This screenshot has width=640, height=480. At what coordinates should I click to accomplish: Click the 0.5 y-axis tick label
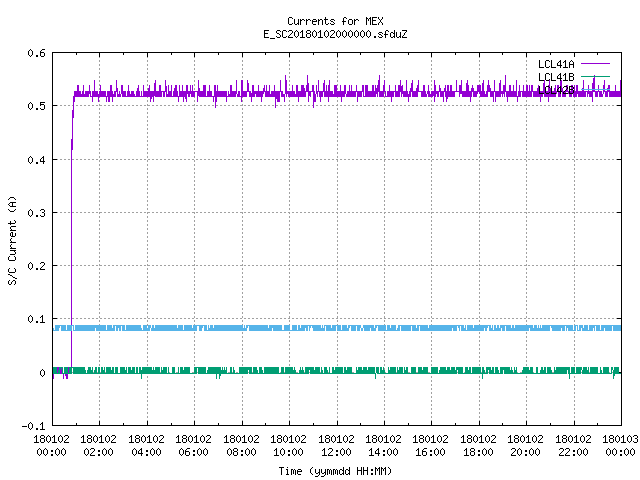pyautogui.click(x=37, y=106)
